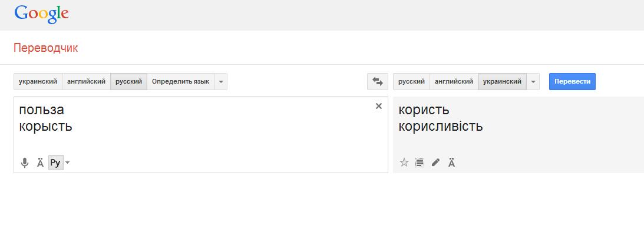The width and height of the screenshot is (644, 245).
Task: Click the microphone voice input icon
Action: tap(25, 163)
